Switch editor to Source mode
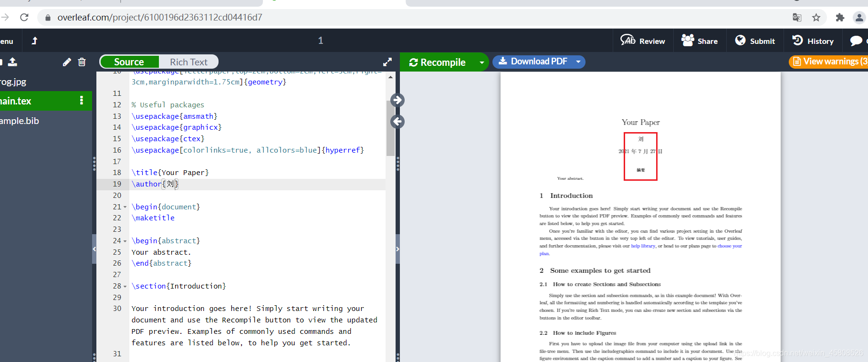The height and width of the screenshot is (362, 868). (129, 62)
